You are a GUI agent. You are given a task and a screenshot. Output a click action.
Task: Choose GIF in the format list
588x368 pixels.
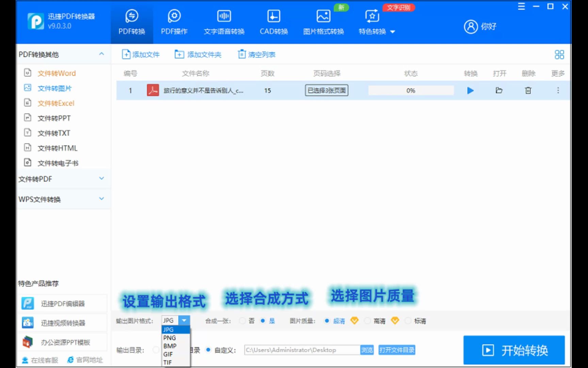pos(176,354)
